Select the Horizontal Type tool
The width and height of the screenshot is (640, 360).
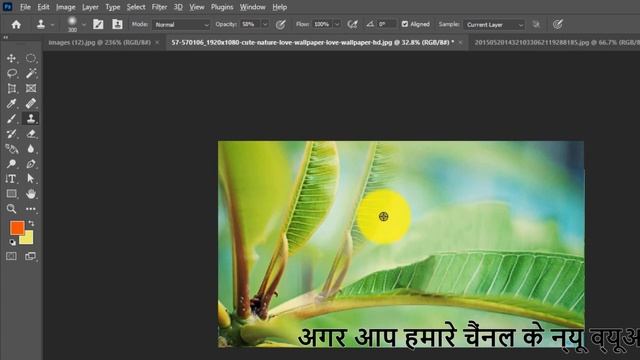coord(11,179)
